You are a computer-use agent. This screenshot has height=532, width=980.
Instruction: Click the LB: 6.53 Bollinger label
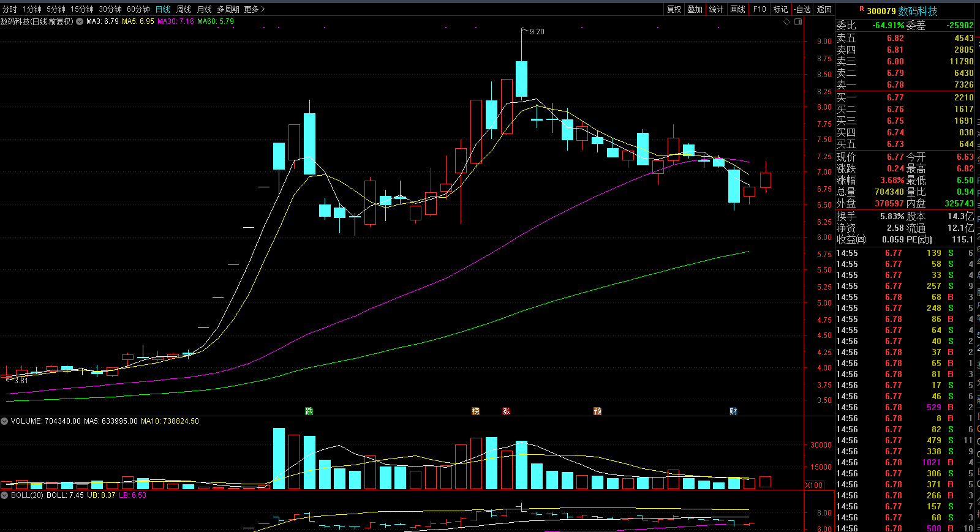pos(132,495)
